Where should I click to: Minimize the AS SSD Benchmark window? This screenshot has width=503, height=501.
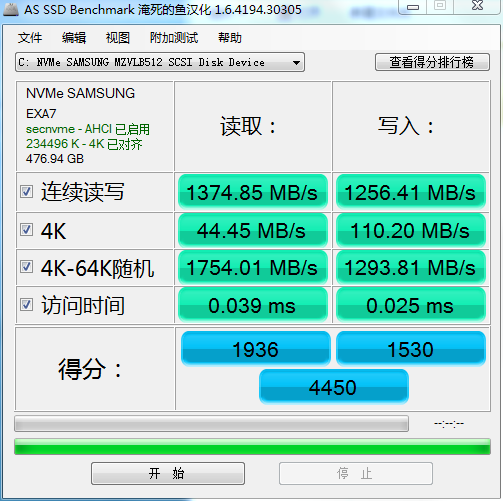tap(412, 6)
